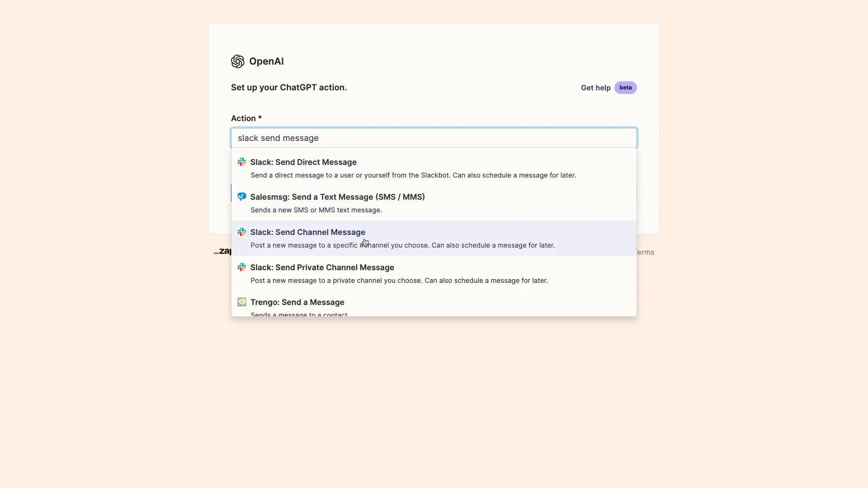Viewport: 868px width, 488px height.
Task: Click the Trengo app icon
Action: coord(242,302)
